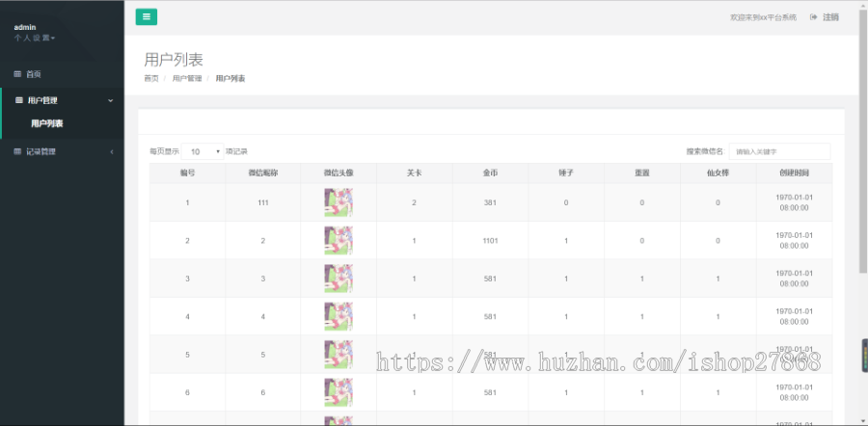868x426 pixels.
Task: Open the avatar thumbnail in row 6
Action: 339,393
